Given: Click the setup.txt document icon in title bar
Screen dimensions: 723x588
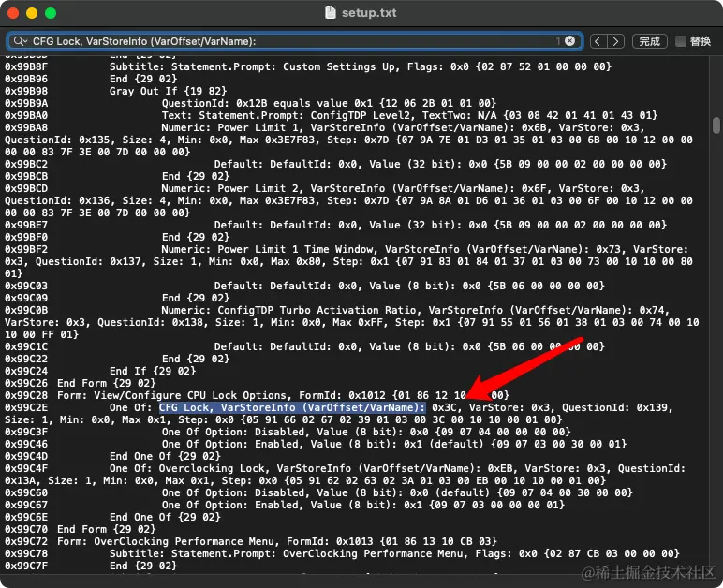Looking at the screenshot, I should [331, 12].
